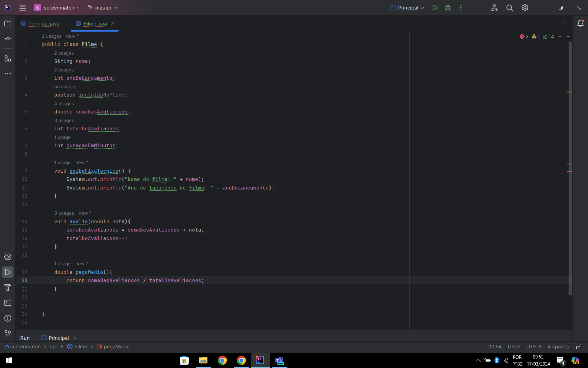Screen dimensions: 588x368
Task: Click the pegaMedia method name
Action: point(89,272)
